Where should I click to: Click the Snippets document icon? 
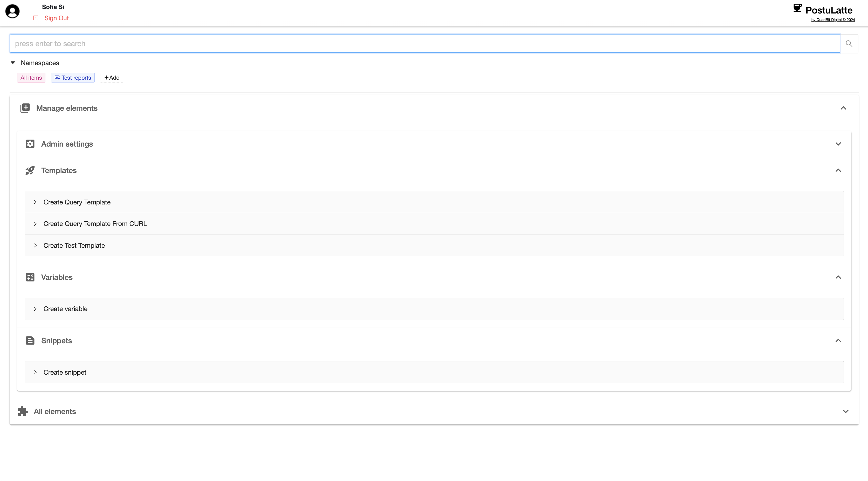point(30,340)
